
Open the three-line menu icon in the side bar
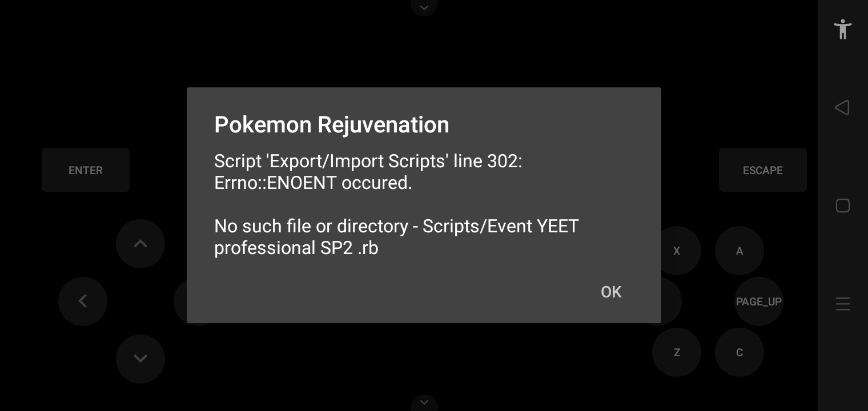coord(843,304)
